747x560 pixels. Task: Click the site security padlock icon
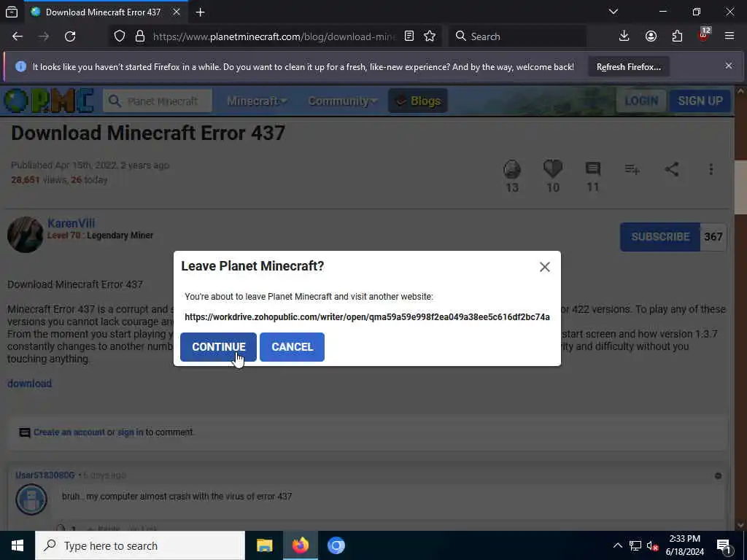[x=139, y=36]
